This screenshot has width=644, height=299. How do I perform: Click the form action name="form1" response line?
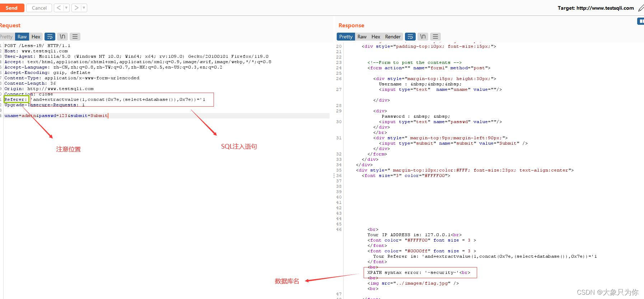coord(429,68)
